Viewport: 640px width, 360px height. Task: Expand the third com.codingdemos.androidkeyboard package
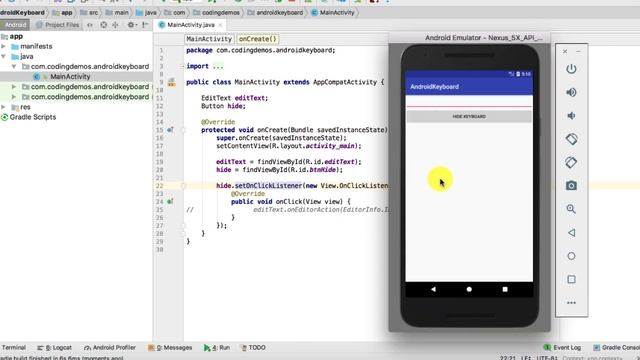[x=14, y=97]
